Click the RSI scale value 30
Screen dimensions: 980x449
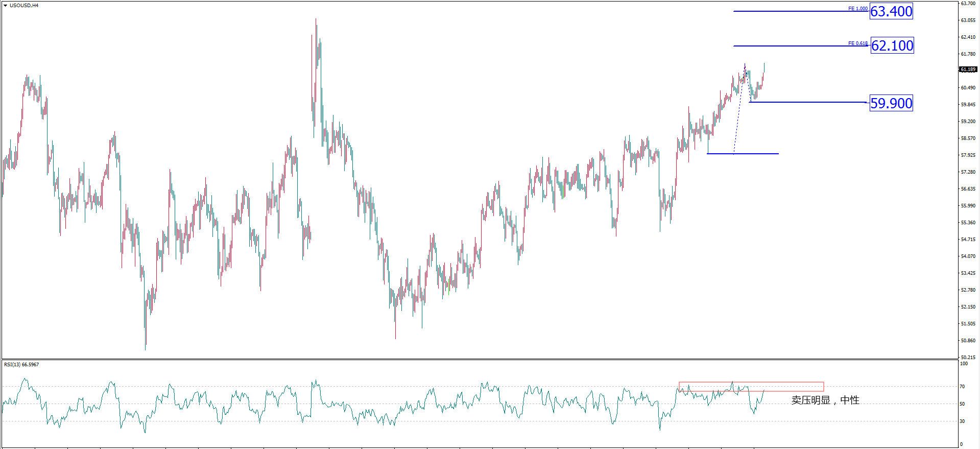tap(963, 421)
